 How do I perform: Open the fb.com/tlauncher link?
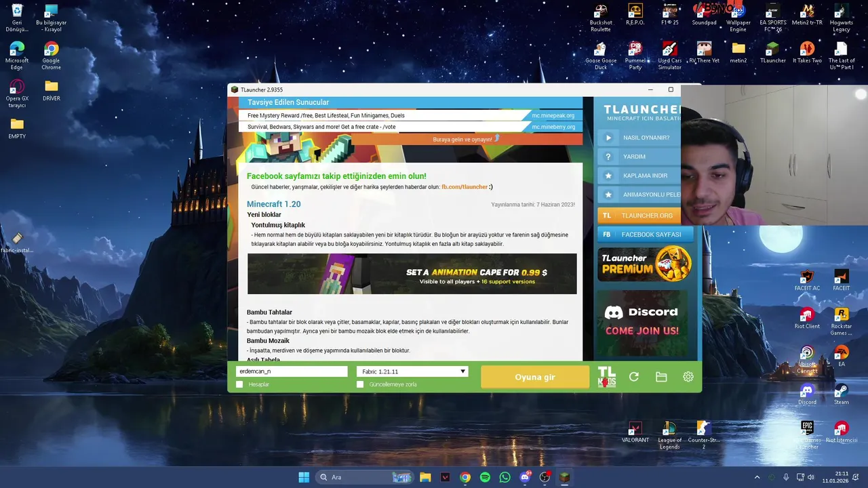[465, 187]
